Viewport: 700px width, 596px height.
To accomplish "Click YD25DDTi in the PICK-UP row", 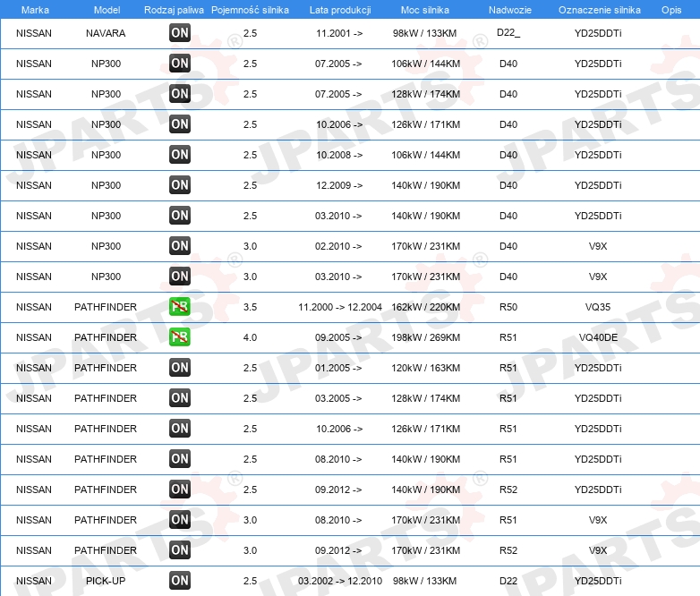I will (598, 581).
